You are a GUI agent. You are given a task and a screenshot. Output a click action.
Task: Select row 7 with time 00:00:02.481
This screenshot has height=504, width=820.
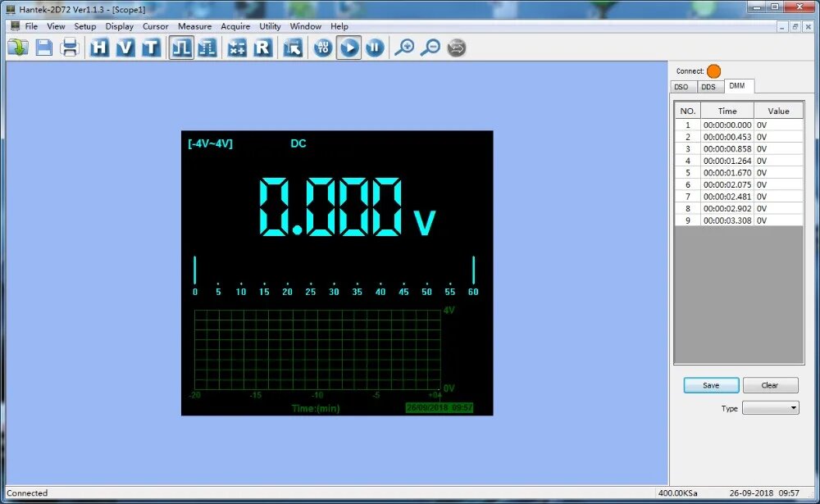739,197
